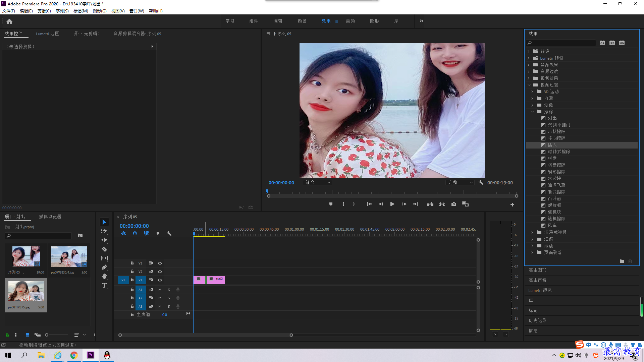644x362 pixels.
Task: Select the Slip tool
Action: 104,258
